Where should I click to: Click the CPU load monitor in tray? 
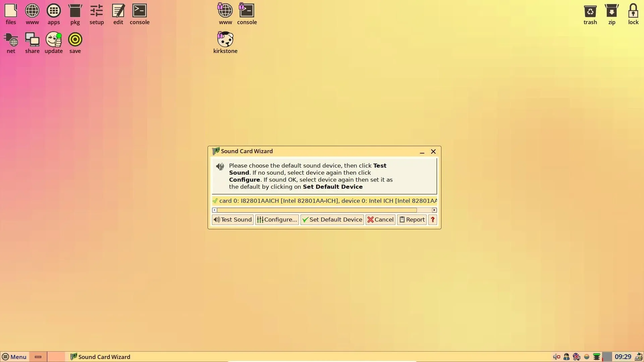coord(607,357)
